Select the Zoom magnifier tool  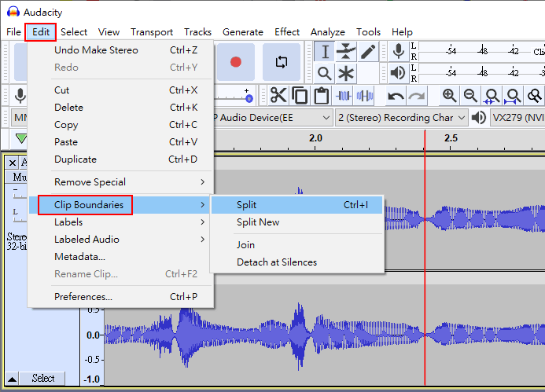pos(325,74)
